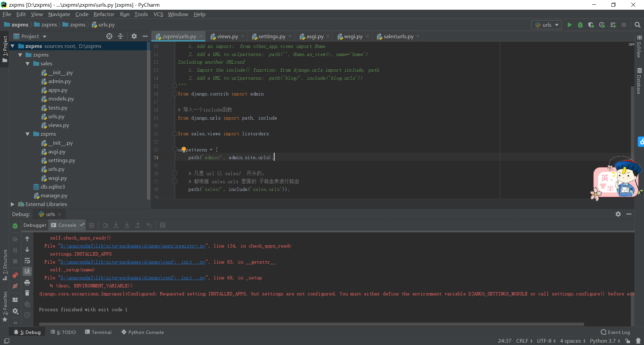644x345 pixels.
Task: Rerun debug with green bug icon in Debug panel
Action: tap(15, 226)
